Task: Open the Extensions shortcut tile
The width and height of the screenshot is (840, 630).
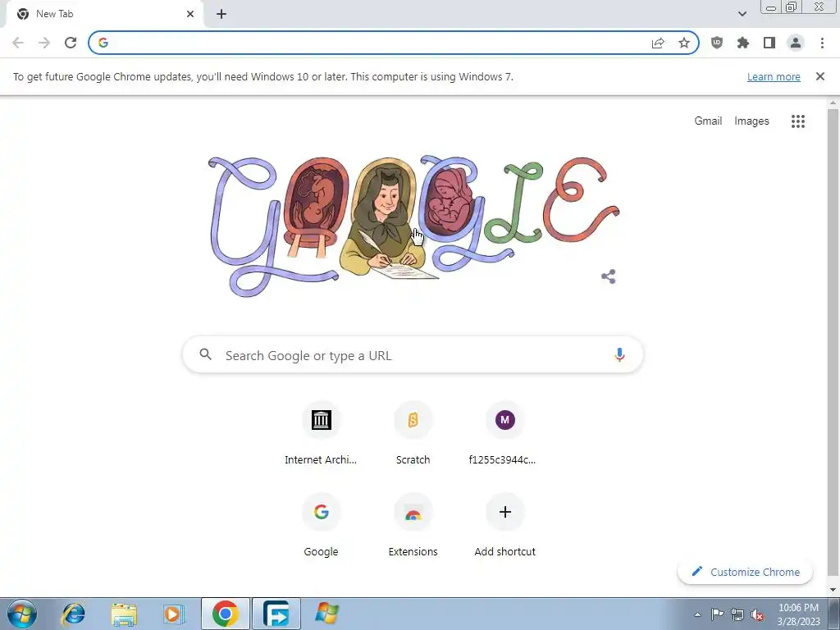Action: click(x=413, y=525)
